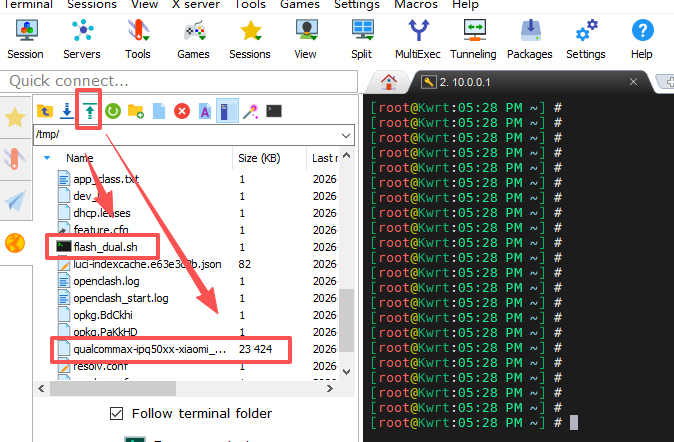Open the Servers toolbar icon
674x442 pixels.
pyautogui.click(x=82, y=39)
